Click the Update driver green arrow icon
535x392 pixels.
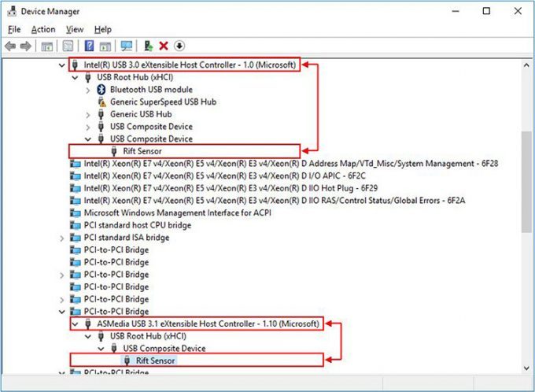tap(149, 46)
